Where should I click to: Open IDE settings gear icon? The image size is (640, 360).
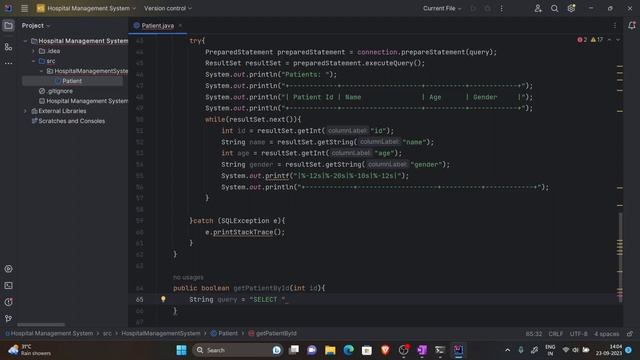(571, 8)
